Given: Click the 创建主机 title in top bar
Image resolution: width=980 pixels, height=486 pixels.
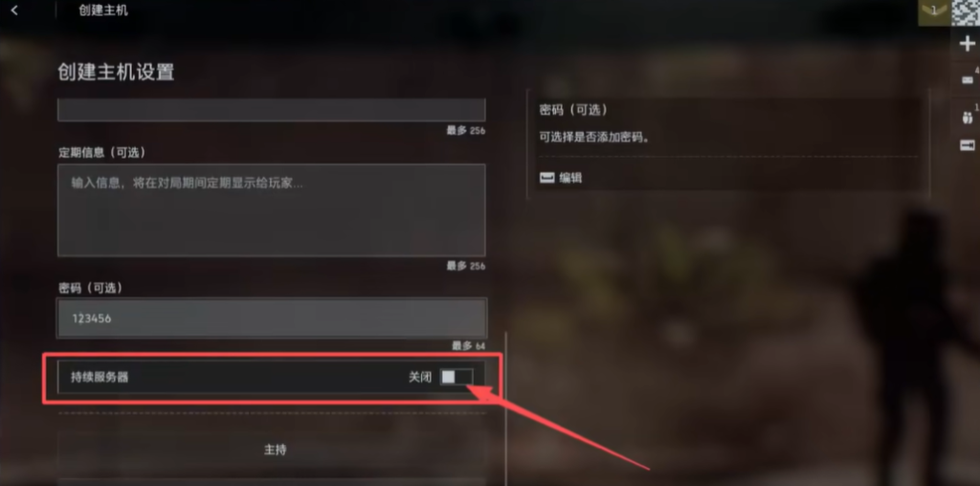Looking at the screenshot, I should tap(103, 11).
